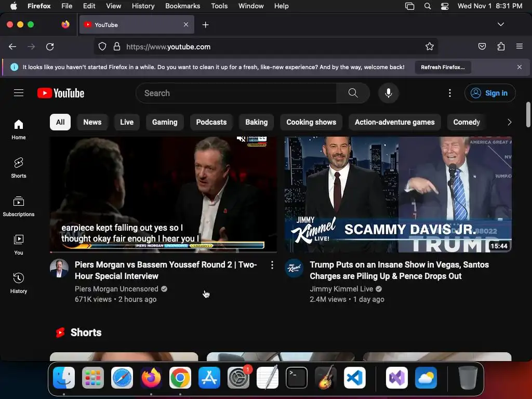Open YouTube settings three-dot menu
Image resolution: width=532 pixels, height=399 pixels.
[450, 93]
